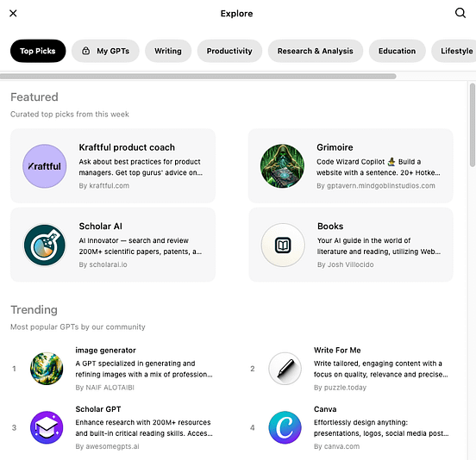Open the Kraftful product coach title
Screen dimensions: 476x460
click(x=127, y=147)
